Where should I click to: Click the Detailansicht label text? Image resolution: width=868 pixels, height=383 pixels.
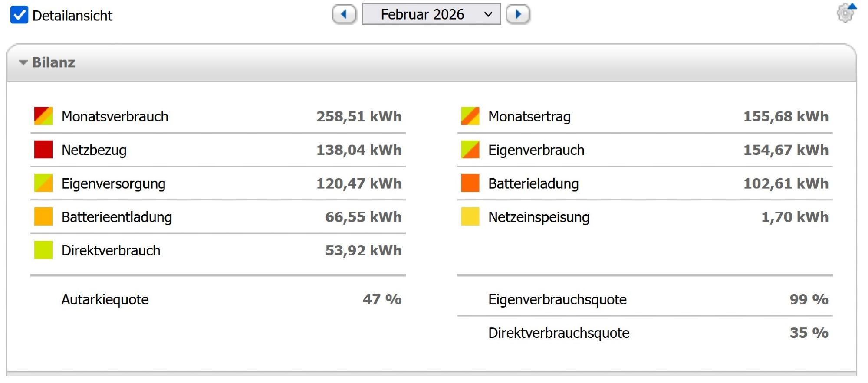point(72,16)
